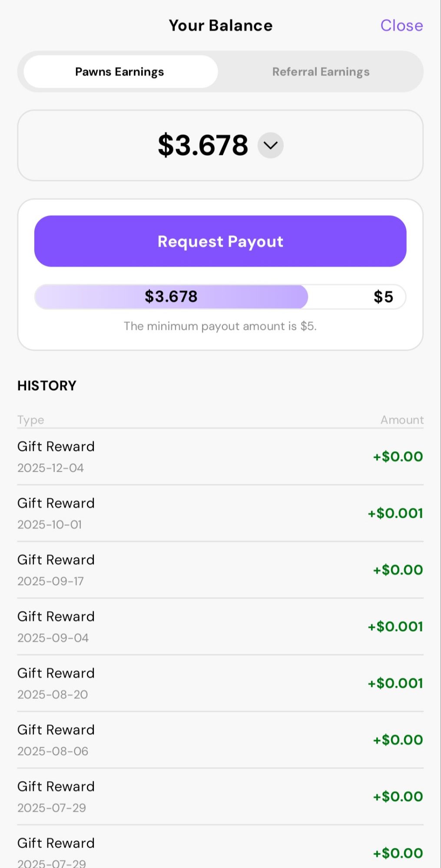Click the Type column header
Viewport: 441px width, 868px height.
31,420
